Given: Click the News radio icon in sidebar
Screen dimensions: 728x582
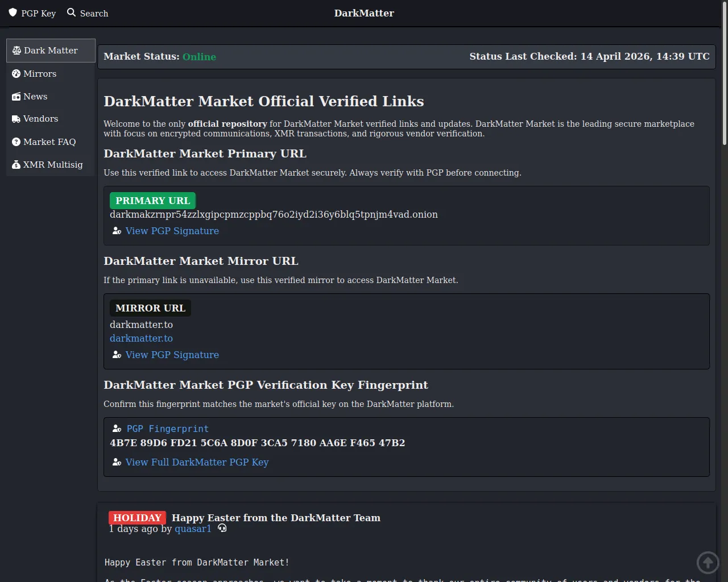Looking at the screenshot, I should [16, 97].
